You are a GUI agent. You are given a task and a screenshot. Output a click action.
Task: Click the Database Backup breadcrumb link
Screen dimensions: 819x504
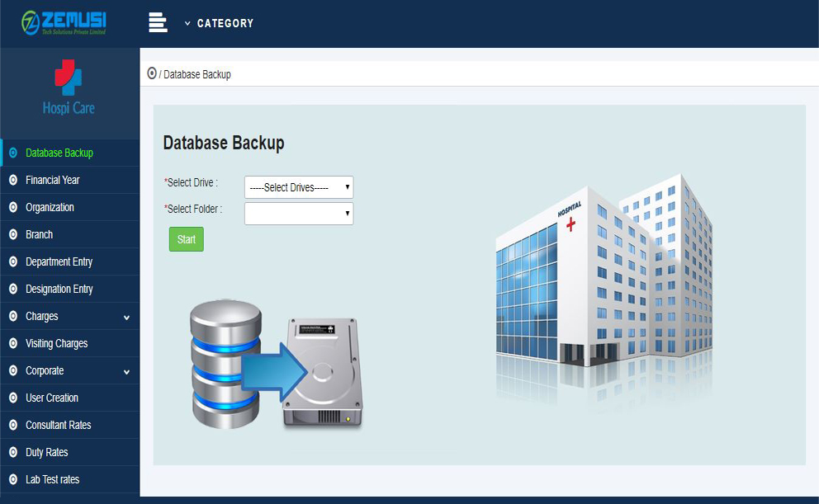tap(197, 74)
